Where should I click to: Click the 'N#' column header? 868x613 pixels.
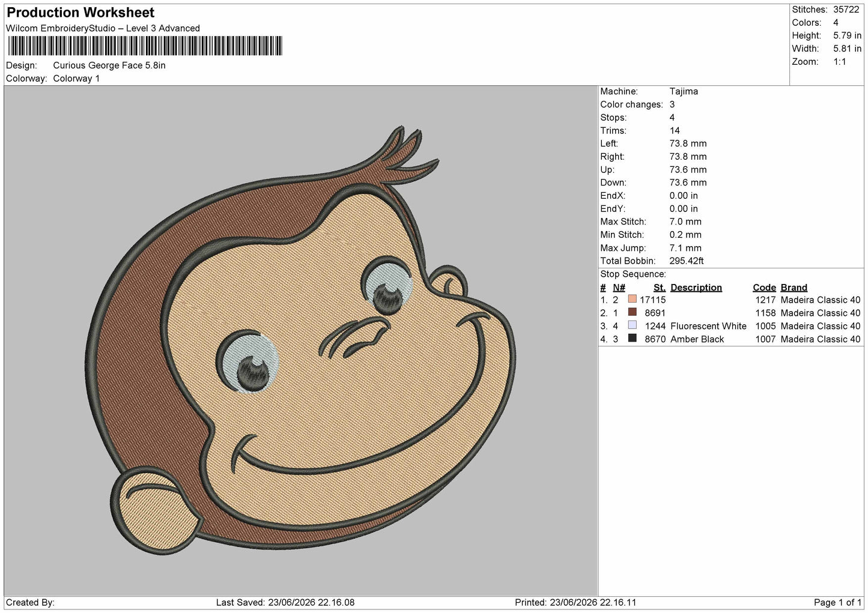pyautogui.click(x=619, y=288)
